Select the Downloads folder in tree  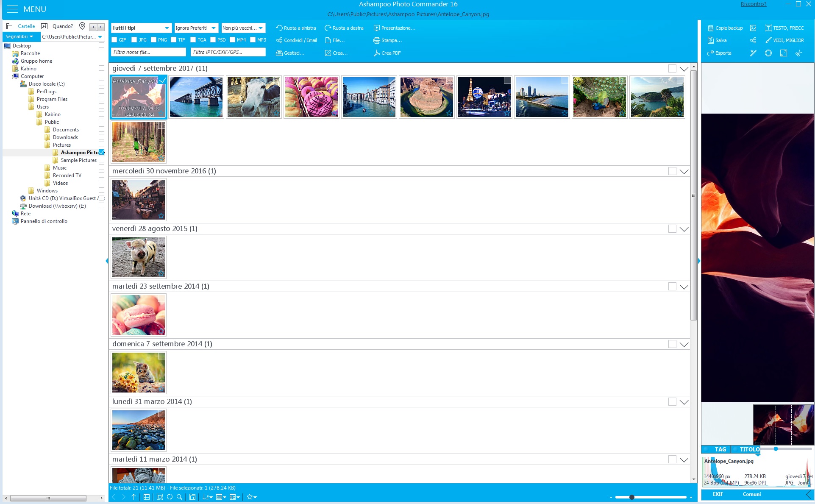point(65,137)
